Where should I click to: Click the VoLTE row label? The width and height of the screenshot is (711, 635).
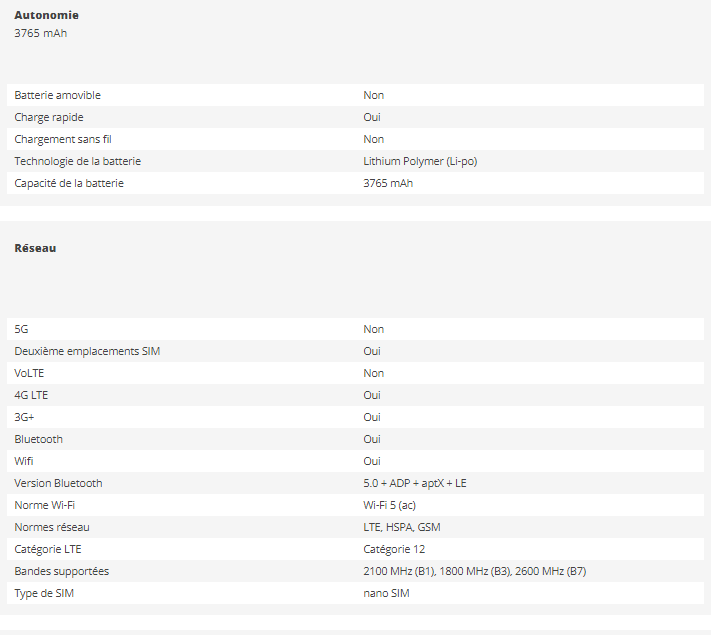tap(31, 373)
